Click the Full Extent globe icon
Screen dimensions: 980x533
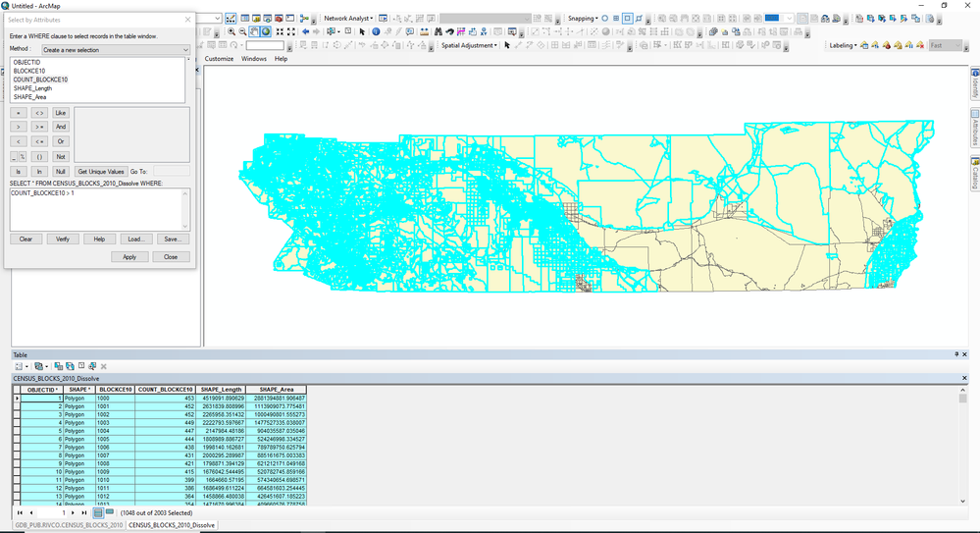click(x=266, y=31)
